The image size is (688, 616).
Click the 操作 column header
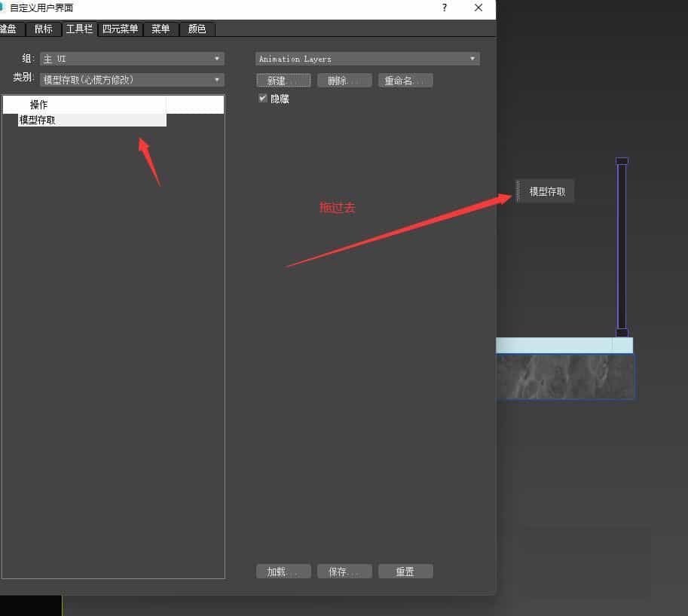pos(84,105)
